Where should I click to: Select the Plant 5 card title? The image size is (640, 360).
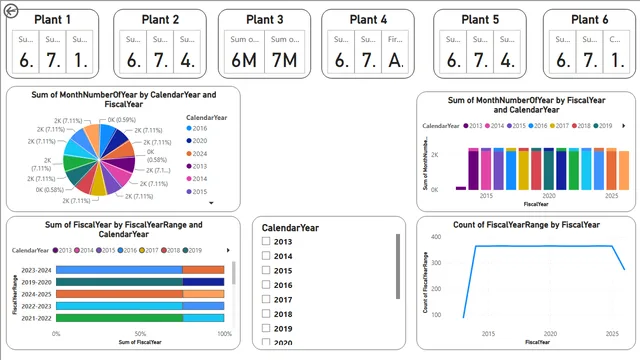tap(480, 20)
